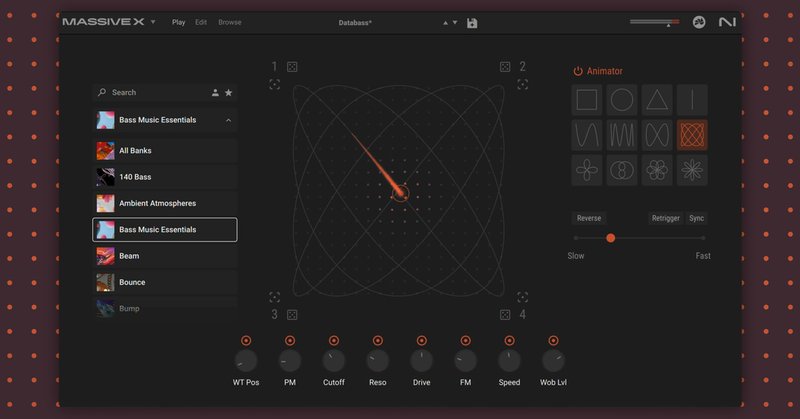This screenshot has height=419, width=800.
Task: Click the WT Pos macro knob
Action: pos(246,361)
